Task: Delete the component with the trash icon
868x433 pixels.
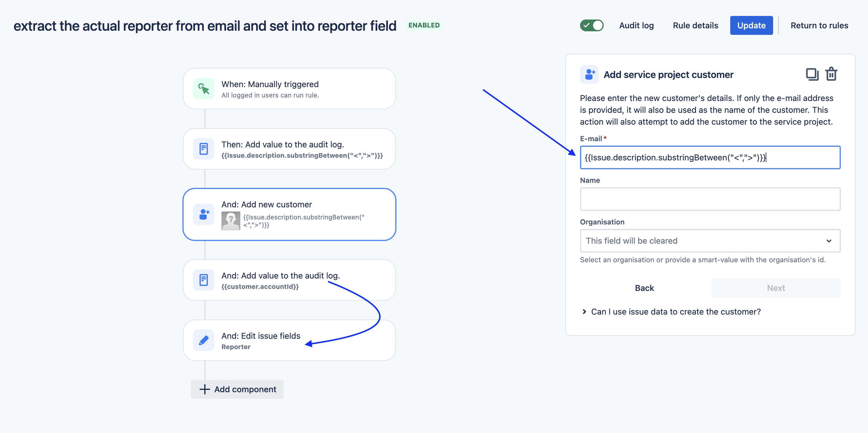Action: [831, 74]
